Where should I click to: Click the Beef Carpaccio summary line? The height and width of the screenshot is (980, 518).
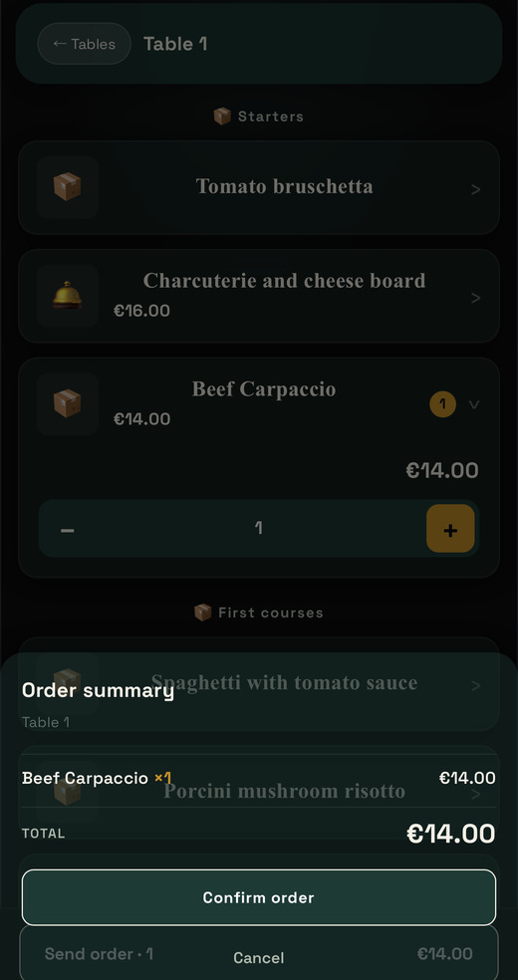pyautogui.click(x=259, y=778)
